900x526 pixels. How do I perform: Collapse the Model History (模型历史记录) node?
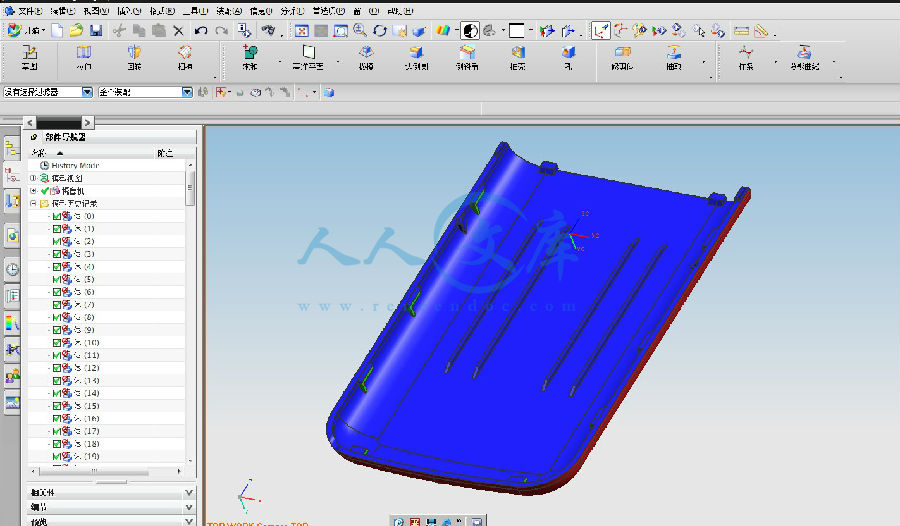[33, 203]
